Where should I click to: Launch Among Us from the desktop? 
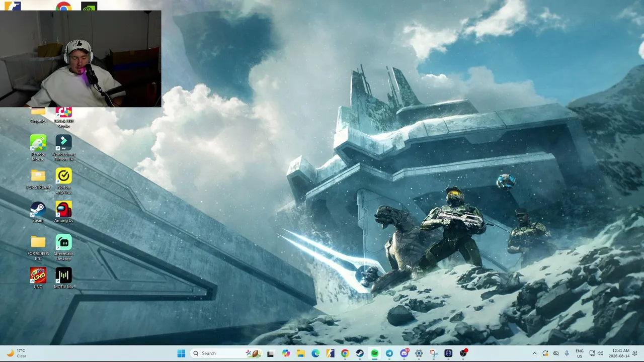[x=63, y=212]
